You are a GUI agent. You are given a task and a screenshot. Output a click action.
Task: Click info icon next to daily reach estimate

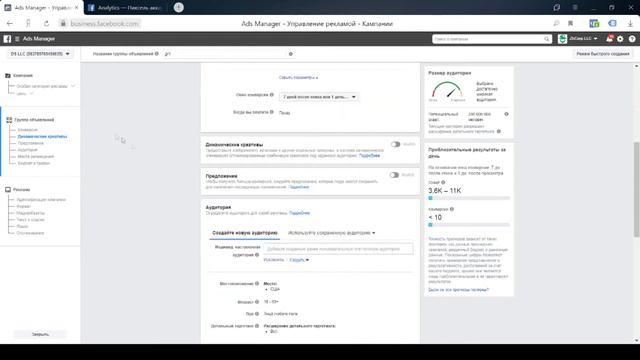coord(443,182)
